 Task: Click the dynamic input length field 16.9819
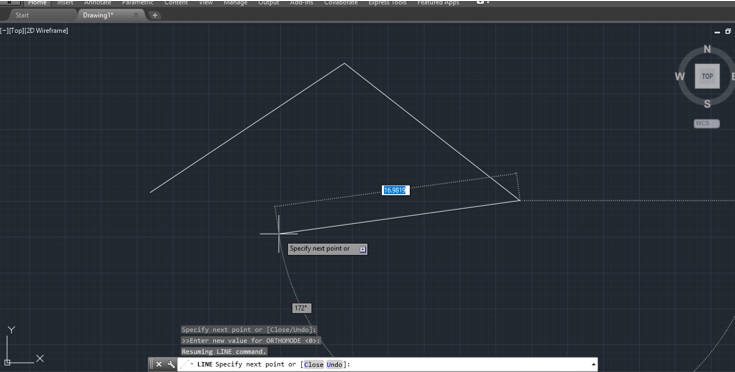pos(396,190)
